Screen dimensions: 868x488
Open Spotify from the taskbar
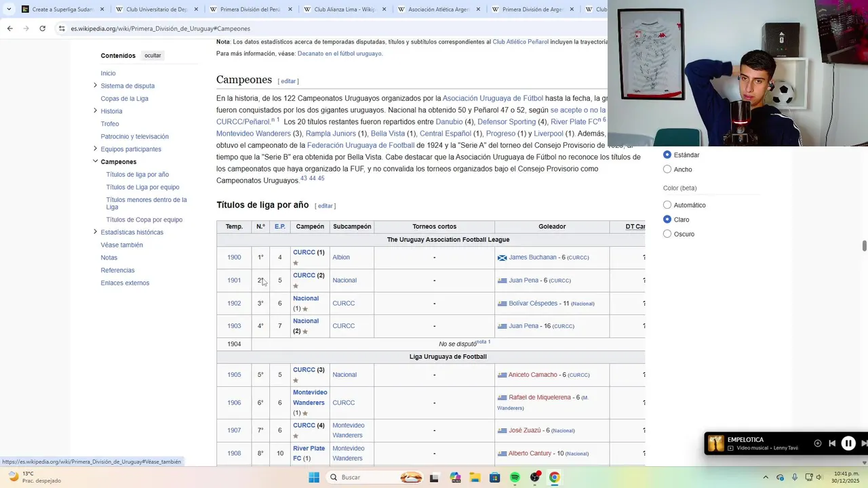[515, 477]
